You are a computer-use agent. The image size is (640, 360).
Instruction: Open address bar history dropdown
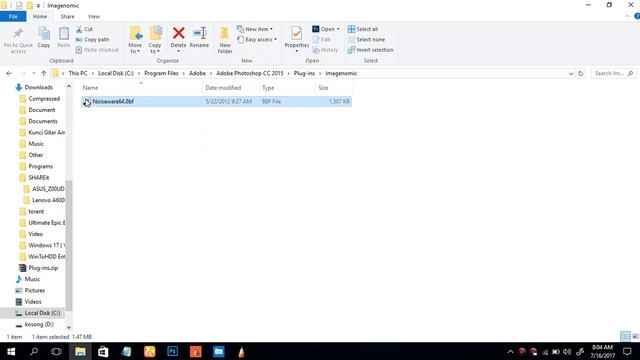coord(571,73)
